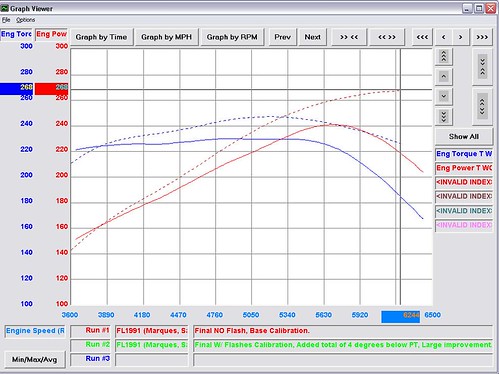Jump far right with the '>>>' button
Screen dimensions: 499x374
[x=482, y=37]
